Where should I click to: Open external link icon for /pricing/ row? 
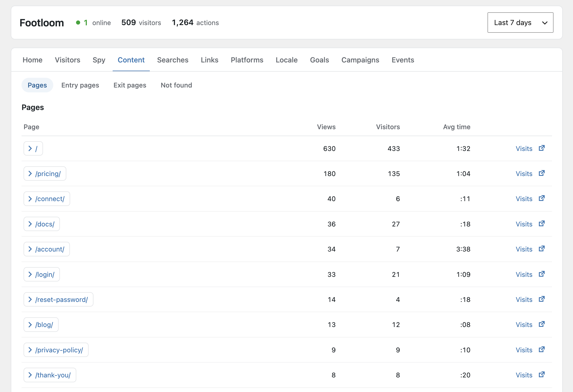coord(542,173)
